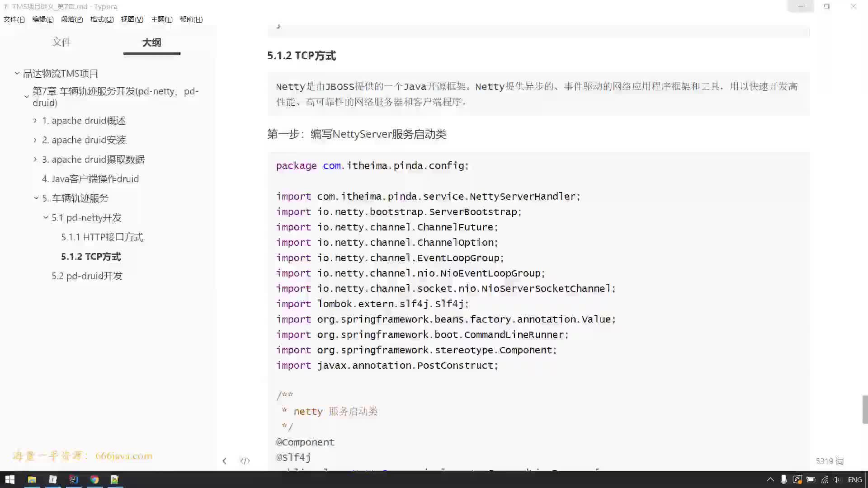Click the import ChannelOption code line

[x=387, y=243]
